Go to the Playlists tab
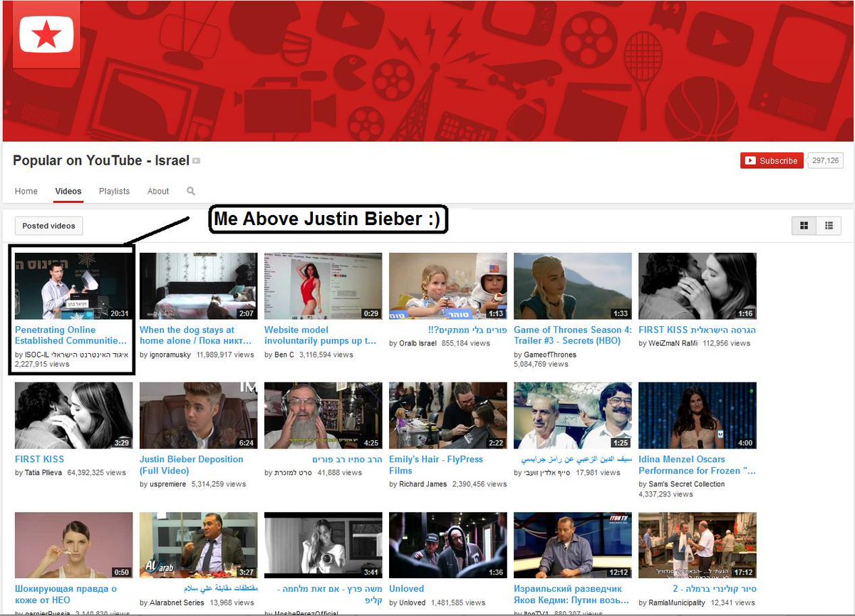This screenshot has height=616, width=855. pos(114,191)
